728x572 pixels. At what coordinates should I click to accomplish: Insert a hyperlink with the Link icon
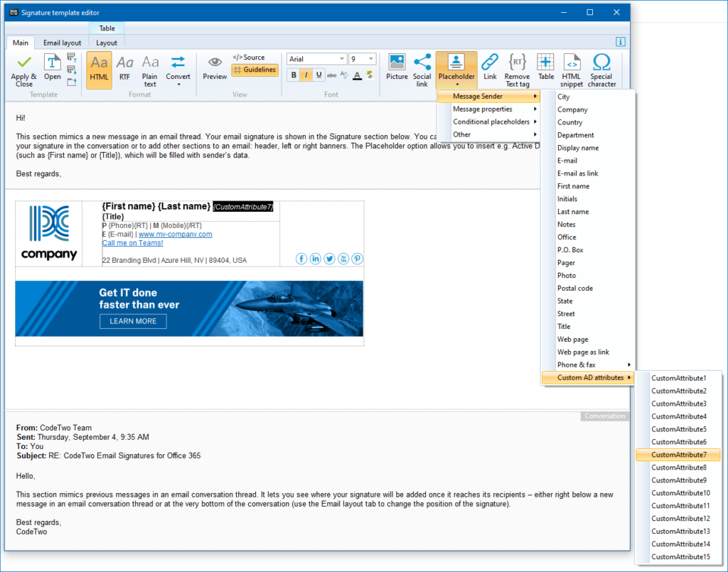coord(491,67)
